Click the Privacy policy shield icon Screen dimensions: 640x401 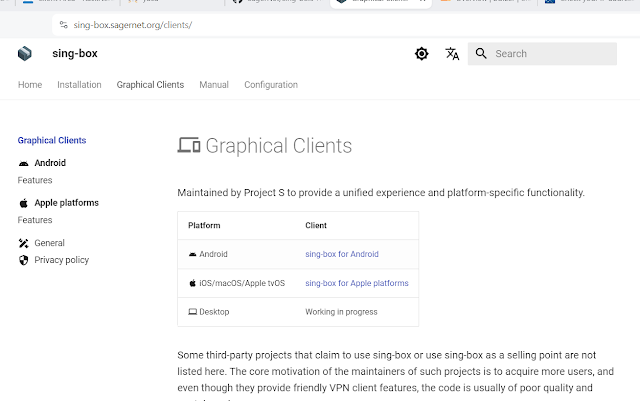[x=24, y=260]
